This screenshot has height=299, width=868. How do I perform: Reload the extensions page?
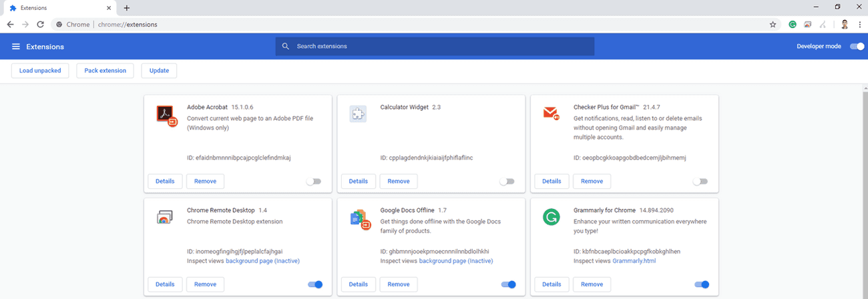(41, 24)
